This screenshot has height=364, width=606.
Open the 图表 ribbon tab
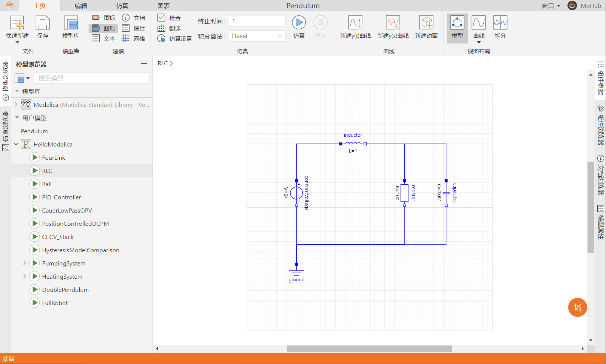(163, 6)
